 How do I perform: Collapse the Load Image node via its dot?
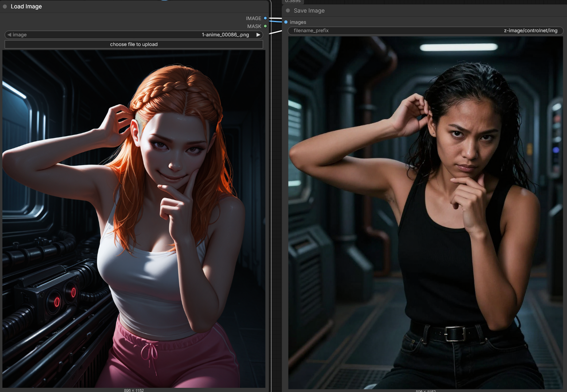pos(5,7)
